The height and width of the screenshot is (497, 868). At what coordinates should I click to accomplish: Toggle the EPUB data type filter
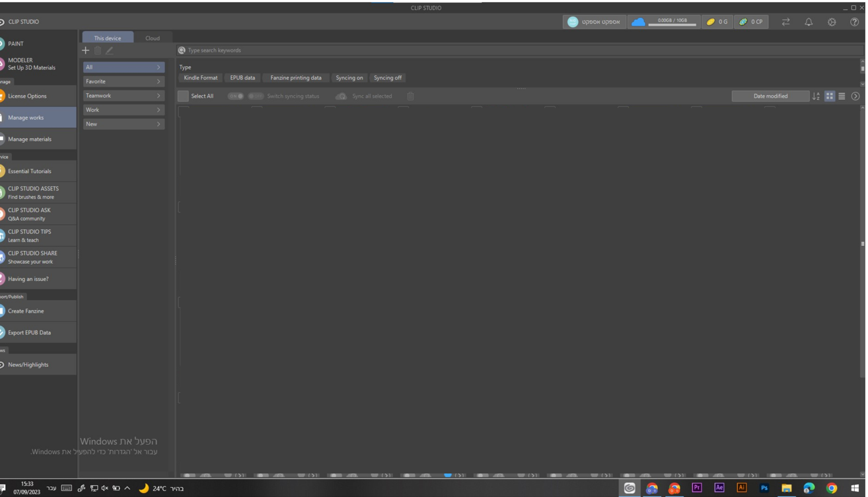(242, 78)
